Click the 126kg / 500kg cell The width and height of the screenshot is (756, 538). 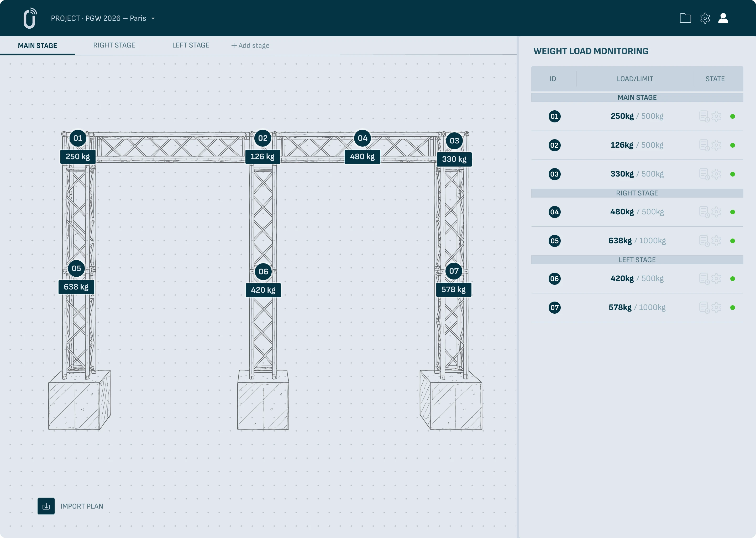[x=637, y=145]
